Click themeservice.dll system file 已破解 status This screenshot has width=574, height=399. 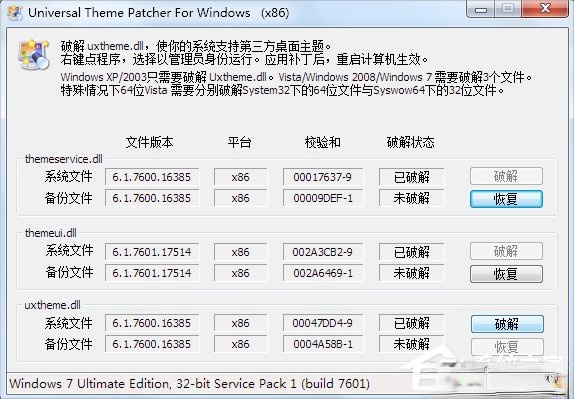[x=411, y=177]
